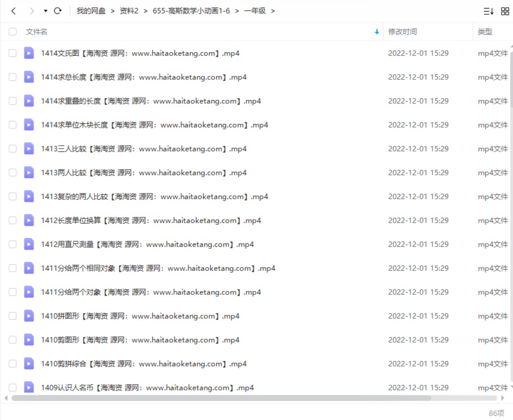Select file name 1411分给两个对象 mp4
This screenshot has width=513, height=420.
(x=151, y=292)
